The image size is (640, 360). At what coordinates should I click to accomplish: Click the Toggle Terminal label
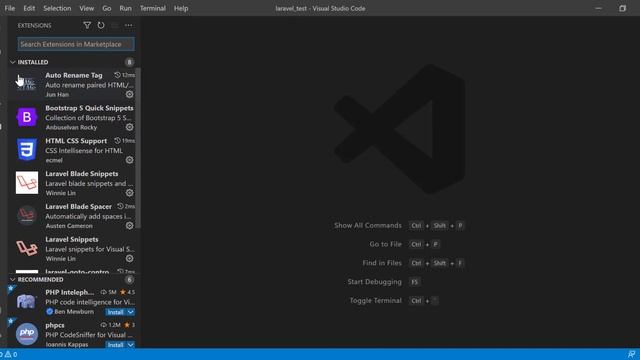pyautogui.click(x=376, y=300)
